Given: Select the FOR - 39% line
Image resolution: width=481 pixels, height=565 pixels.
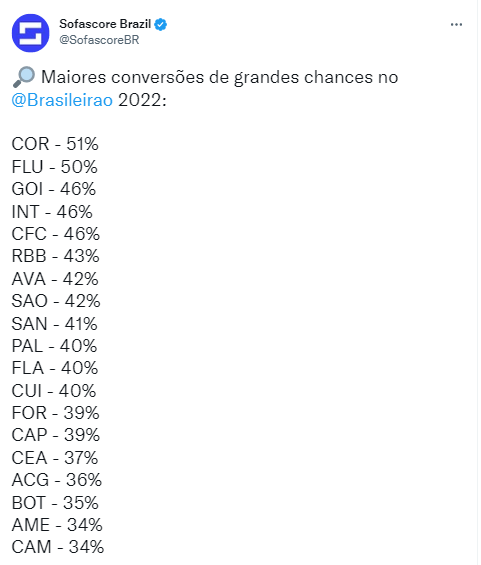Looking at the screenshot, I should [55, 413].
